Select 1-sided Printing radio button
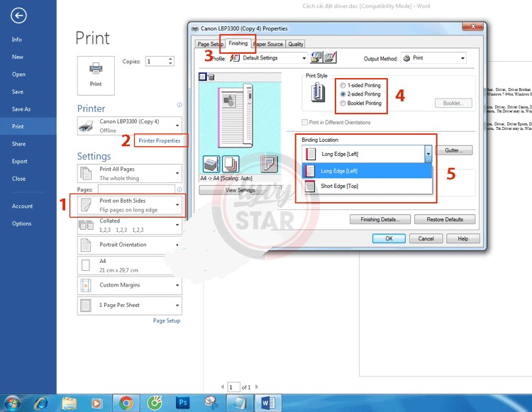The width and height of the screenshot is (532, 412). (343, 86)
